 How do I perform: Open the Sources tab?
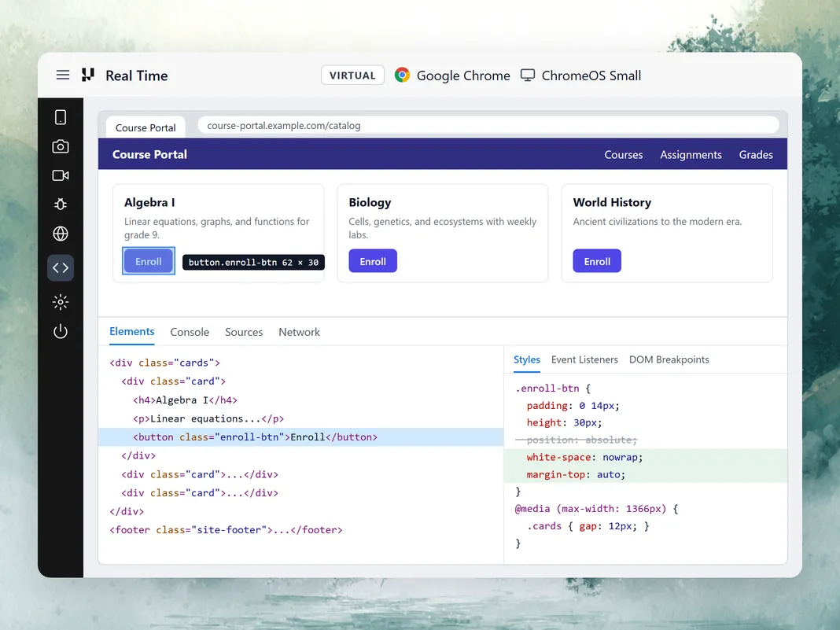[244, 332]
